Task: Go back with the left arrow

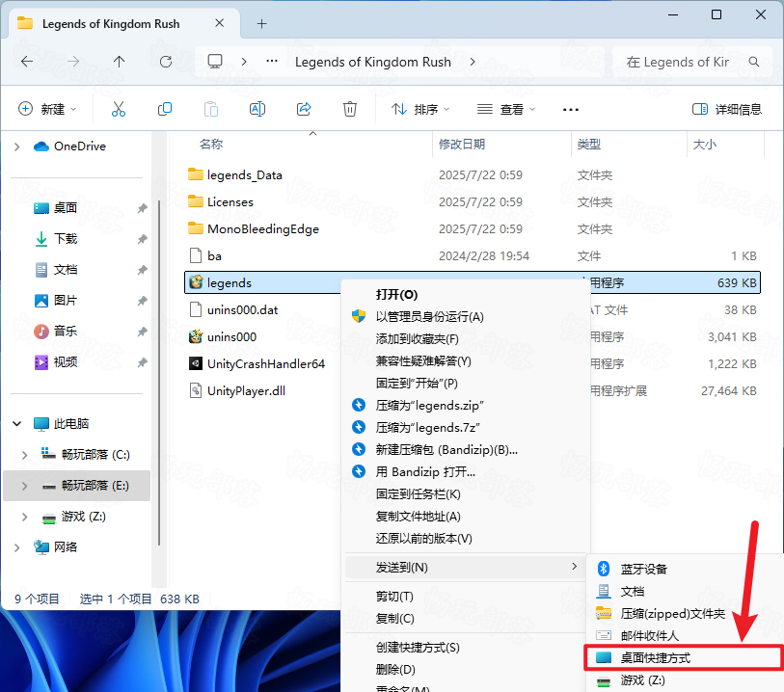Action: point(27,62)
